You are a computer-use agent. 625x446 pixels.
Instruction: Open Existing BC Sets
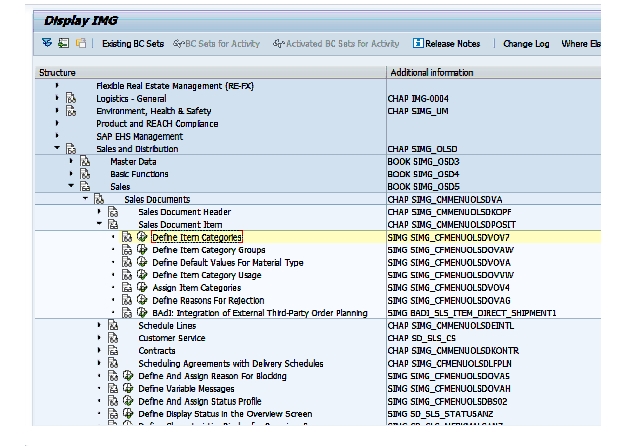133,44
